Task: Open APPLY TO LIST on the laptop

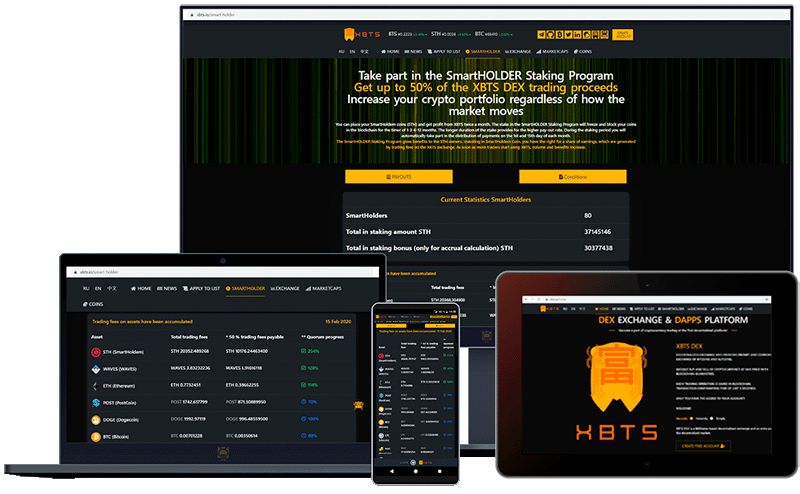Action: [x=201, y=288]
